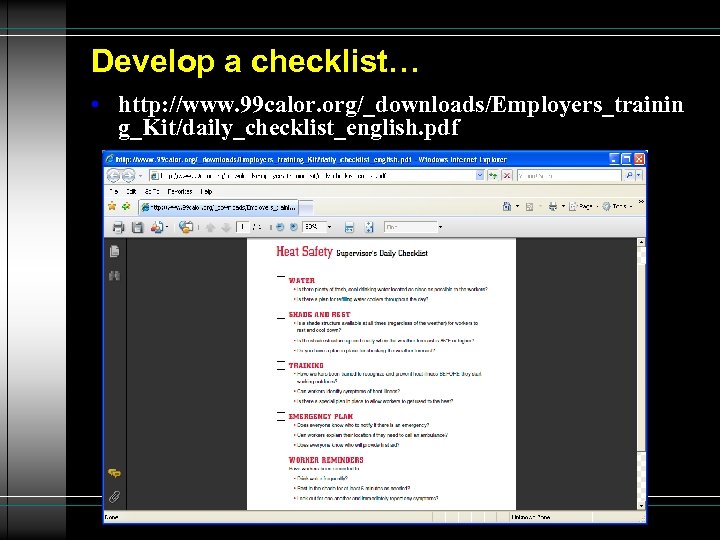The height and width of the screenshot is (540, 720).
Task: Open the zoom percentage dropdown
Action: 329,227
